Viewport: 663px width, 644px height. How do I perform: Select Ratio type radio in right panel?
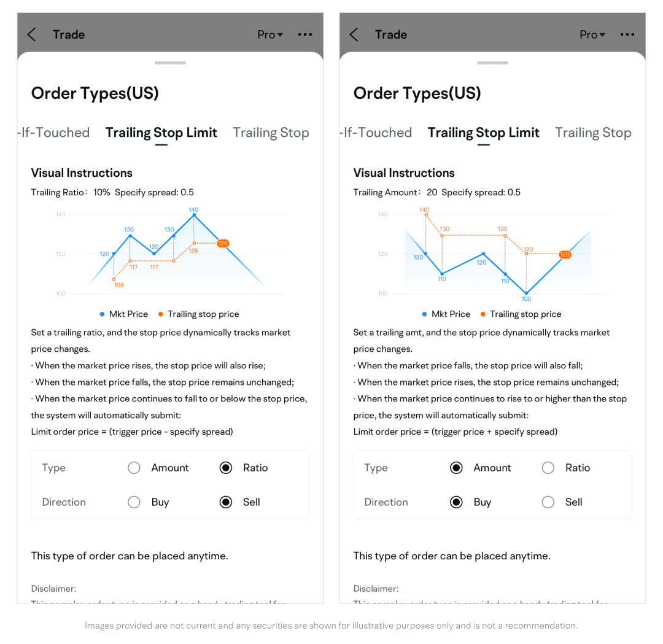pyautogui.click(x=548, y=468)
